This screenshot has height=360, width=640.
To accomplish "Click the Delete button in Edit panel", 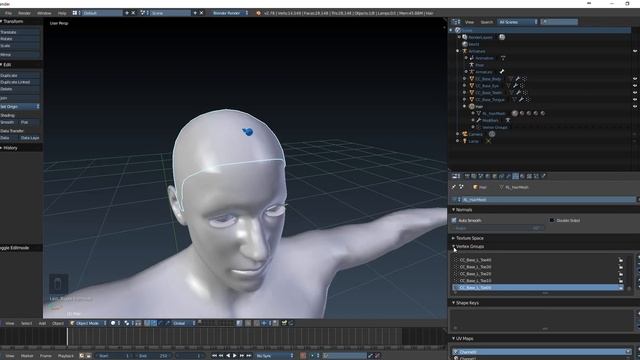I will pos(20,89).
